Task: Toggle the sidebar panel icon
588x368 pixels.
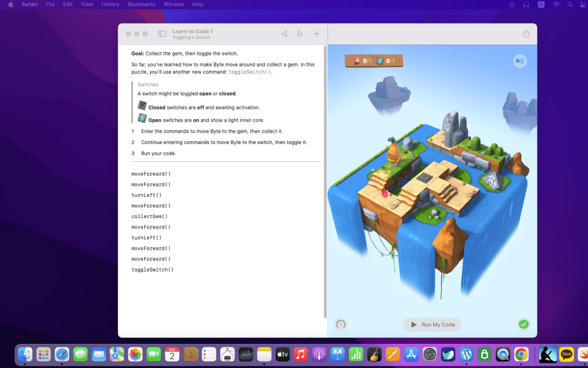Action: [x=162, y=34]
